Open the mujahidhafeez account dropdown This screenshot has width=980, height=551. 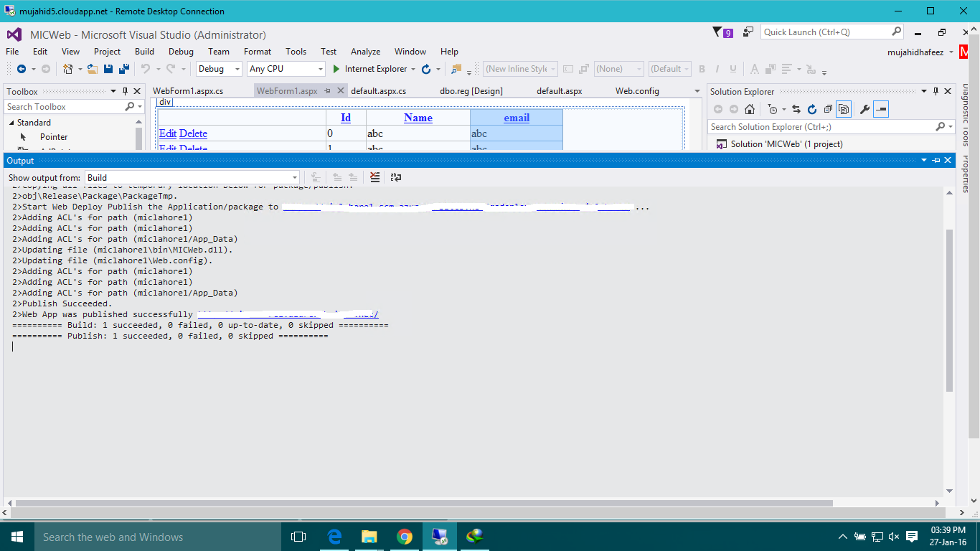click(x=951, y=52)
